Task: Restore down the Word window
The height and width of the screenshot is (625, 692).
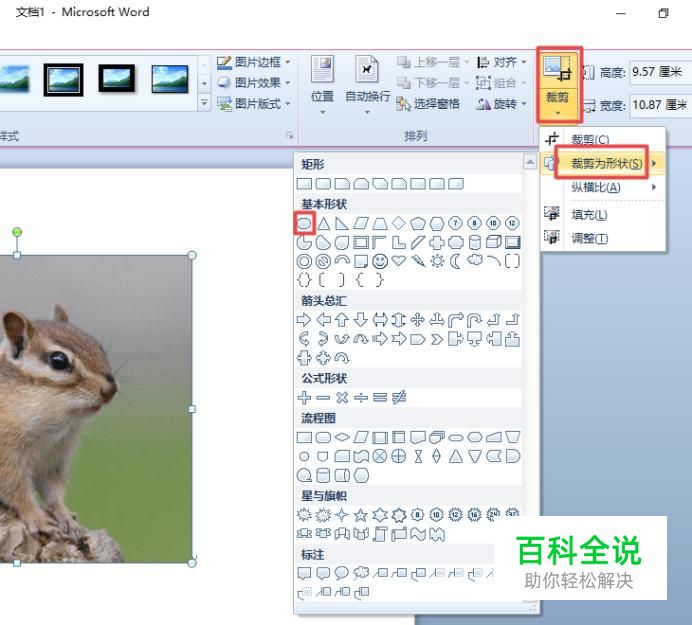Action: [663, 13]
